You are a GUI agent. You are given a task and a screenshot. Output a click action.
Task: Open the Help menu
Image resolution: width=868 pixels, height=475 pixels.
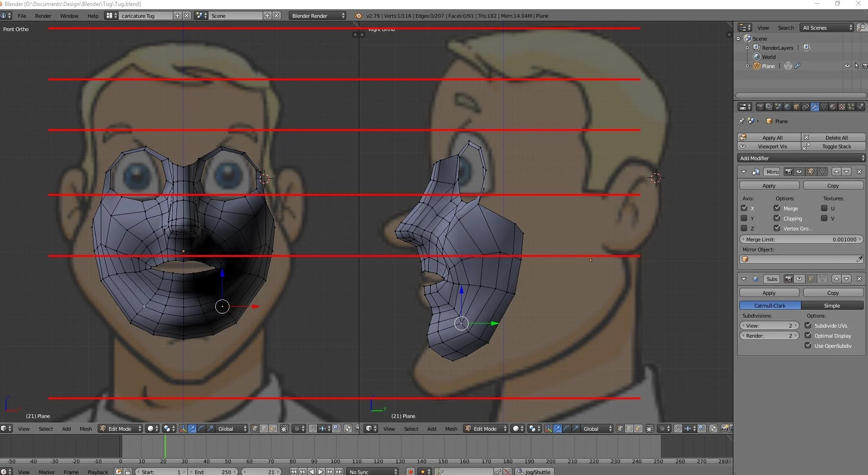[x=93, y=16]
